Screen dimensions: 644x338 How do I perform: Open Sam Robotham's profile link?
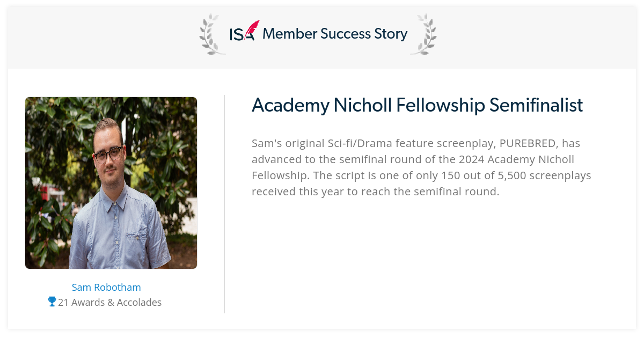pyautogui.click(x=106, y=287)
